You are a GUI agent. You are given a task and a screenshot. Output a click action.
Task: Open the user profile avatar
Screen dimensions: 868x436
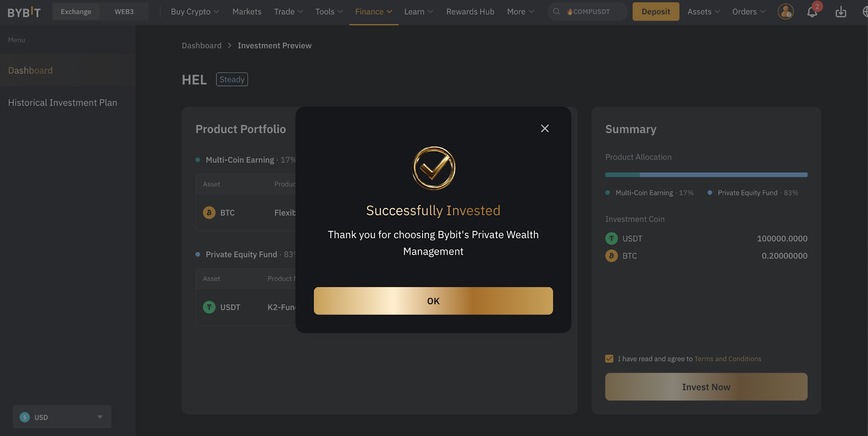point(785,11)
